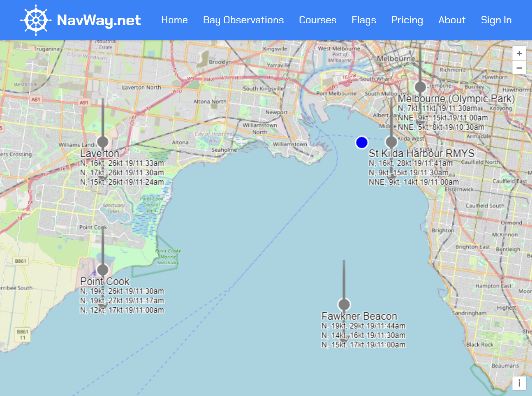Click the NavWay.net title text
The width and height of the screenshot is (532, 396).
[99, 20]
